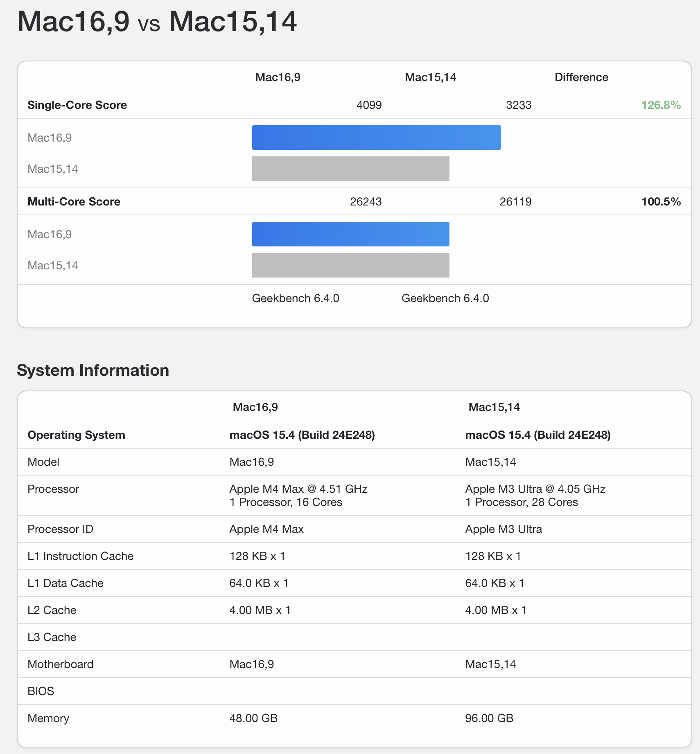
Task: Click the blue Multi-Core Mac16,9 bar
Action: point(350,234)
